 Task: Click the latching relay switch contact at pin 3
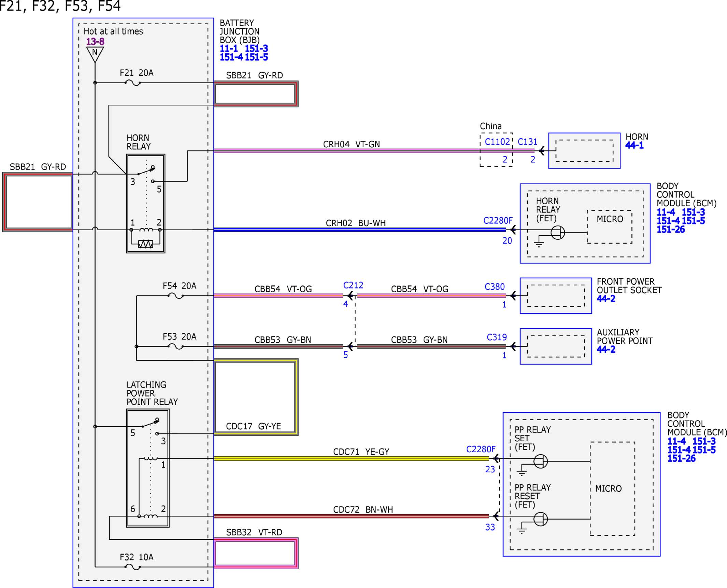(157, 434)
